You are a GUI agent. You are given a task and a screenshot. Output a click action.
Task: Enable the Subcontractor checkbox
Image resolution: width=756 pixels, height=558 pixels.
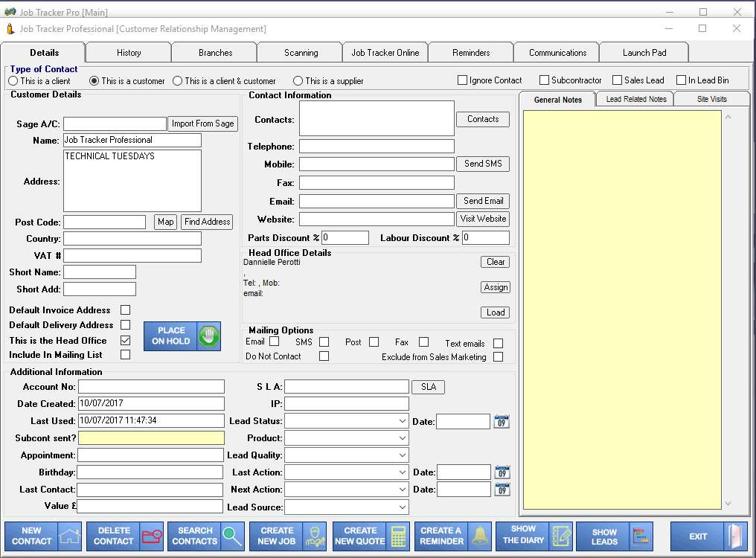(545, 80)
